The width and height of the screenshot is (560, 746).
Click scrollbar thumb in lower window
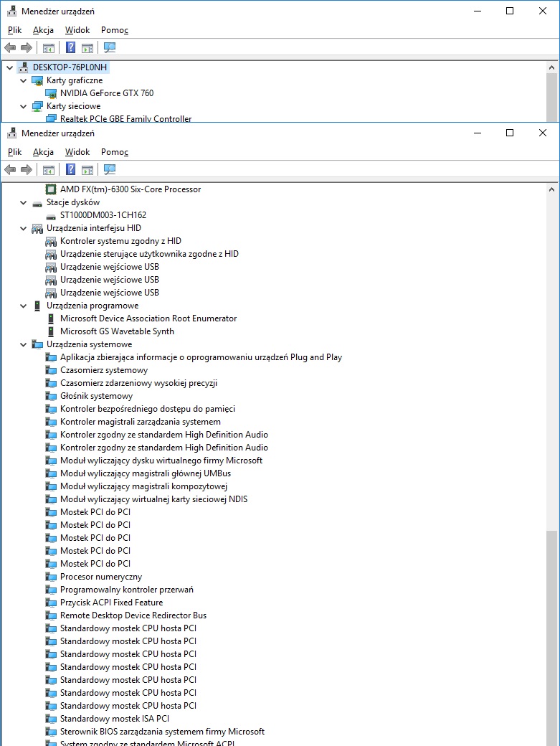point(551,638)
